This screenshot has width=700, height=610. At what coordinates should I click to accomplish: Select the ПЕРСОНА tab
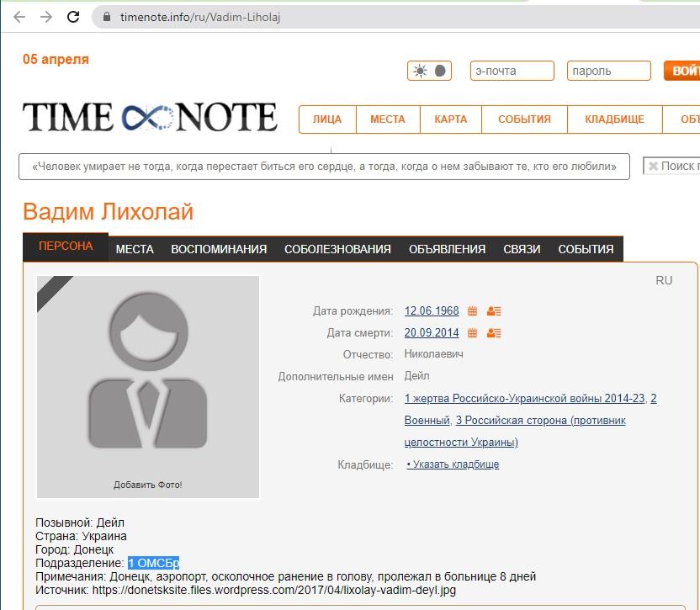(66, 247)
